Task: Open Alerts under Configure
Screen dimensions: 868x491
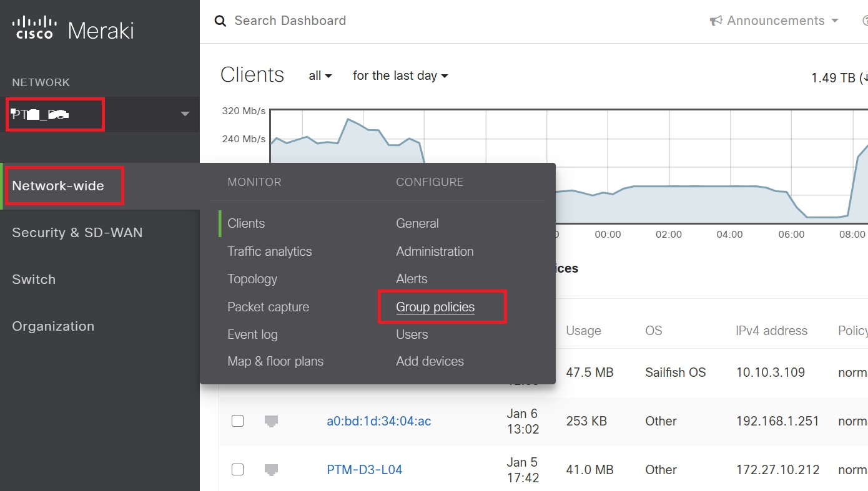Action: (412, 279)
